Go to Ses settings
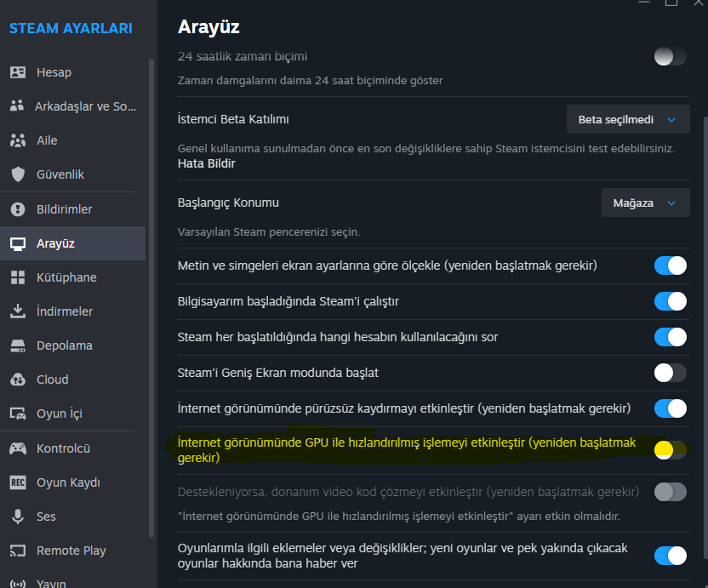Image resolution: width=708 pixels, height=588 pixels. tap(72, 517)
